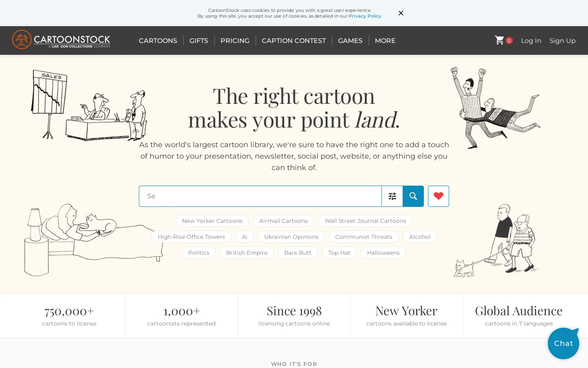The width and height of the screenshot is (588, 368).
Task: Select Games in the navigation bar
Action: point(350,40)
